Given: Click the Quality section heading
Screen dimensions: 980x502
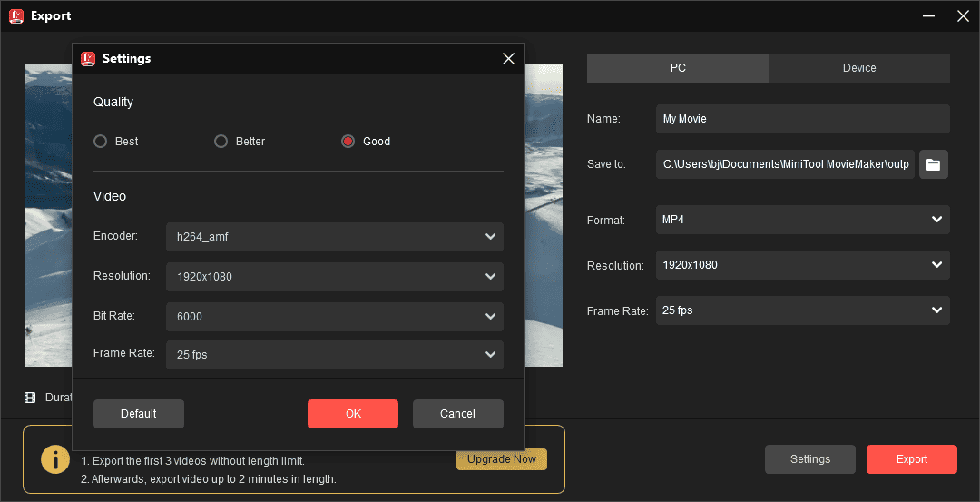Looking at the screenshot, I should pyautogui.click(x=113, y=102).
